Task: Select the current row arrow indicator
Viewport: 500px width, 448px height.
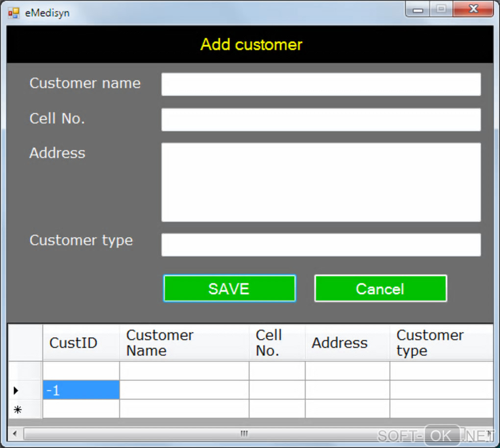Action: point(16,390)
